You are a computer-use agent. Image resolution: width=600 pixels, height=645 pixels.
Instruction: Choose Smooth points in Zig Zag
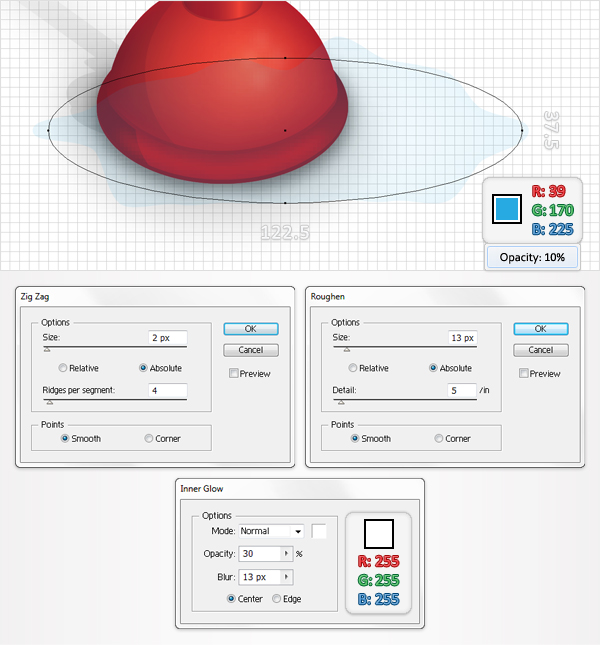[x=65, y=439]
